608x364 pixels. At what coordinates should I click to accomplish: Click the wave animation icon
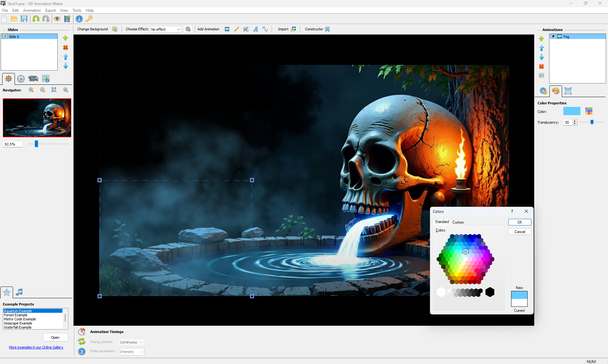[x=265, y=29]
